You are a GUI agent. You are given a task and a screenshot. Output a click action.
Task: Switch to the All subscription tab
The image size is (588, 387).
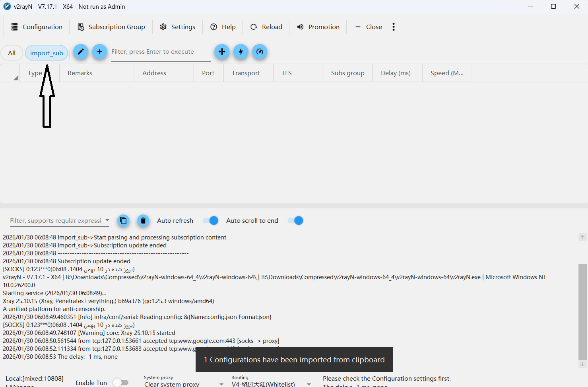12,53
